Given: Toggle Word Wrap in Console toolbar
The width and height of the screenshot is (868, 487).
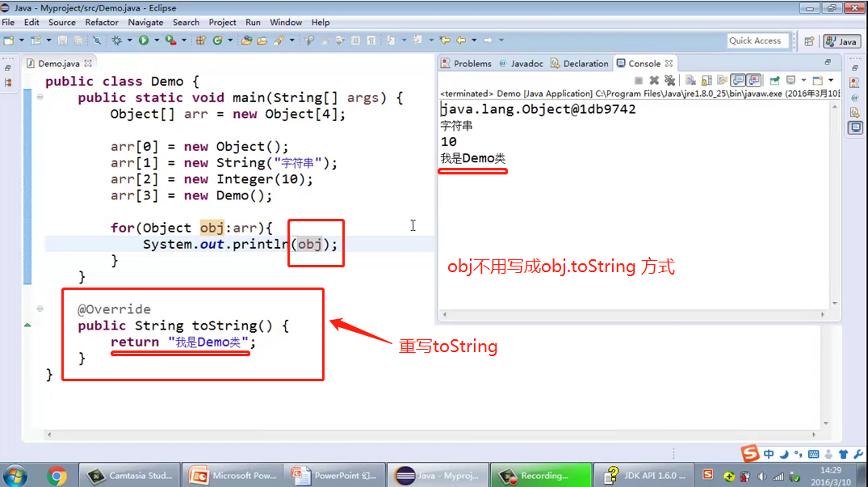Looking at the screenshot, I should point(722,80).
